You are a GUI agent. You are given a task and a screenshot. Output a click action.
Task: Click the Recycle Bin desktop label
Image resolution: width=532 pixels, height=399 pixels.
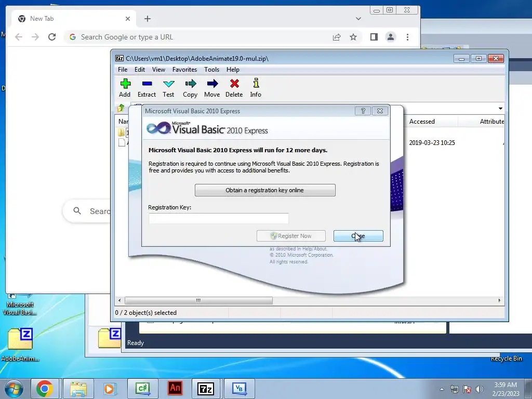(x=506, y=358)
